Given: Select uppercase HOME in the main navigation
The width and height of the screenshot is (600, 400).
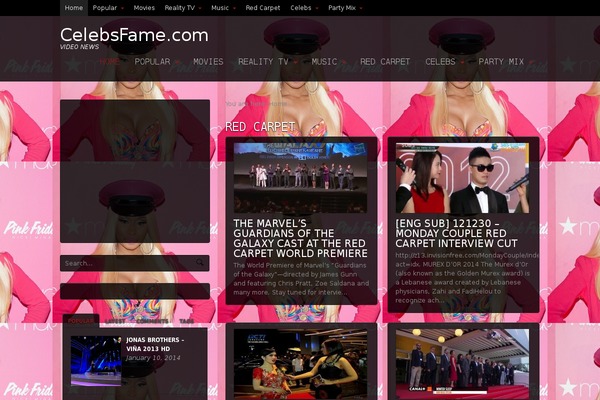Looking at the screenshot, I should click(x=109, y=61).
